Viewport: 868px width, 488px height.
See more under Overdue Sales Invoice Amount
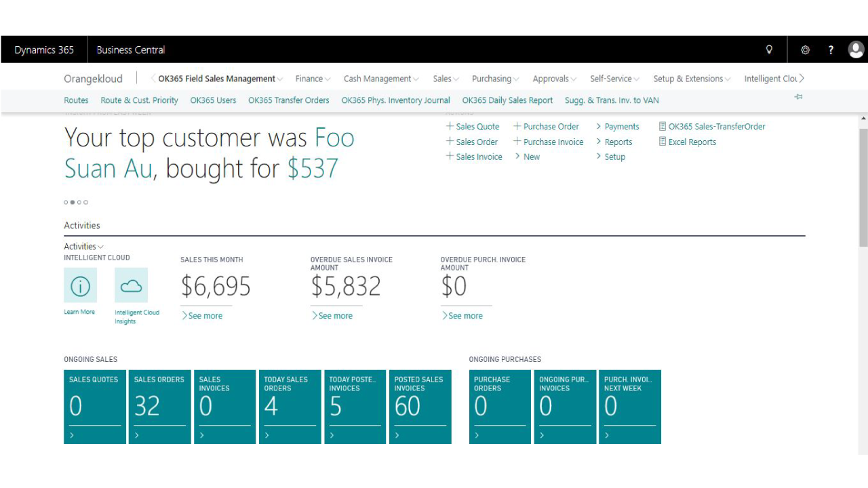click(x=332, y=316)
